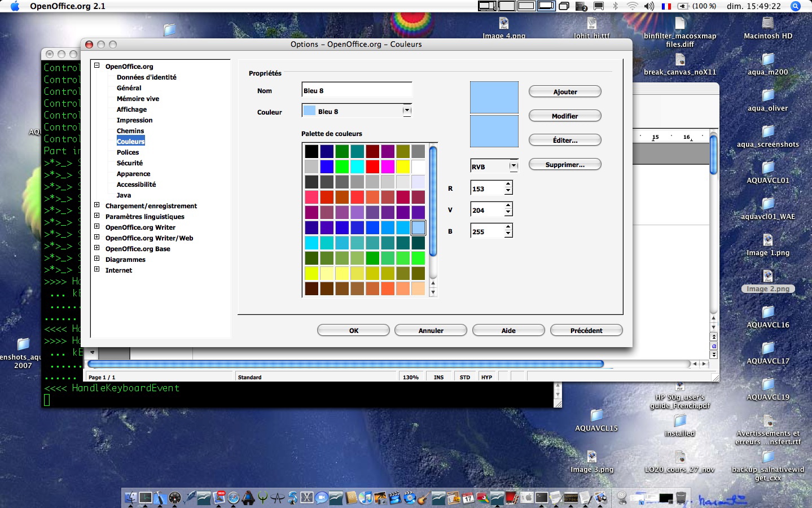Select Affichage in options tree

(132, 110)
